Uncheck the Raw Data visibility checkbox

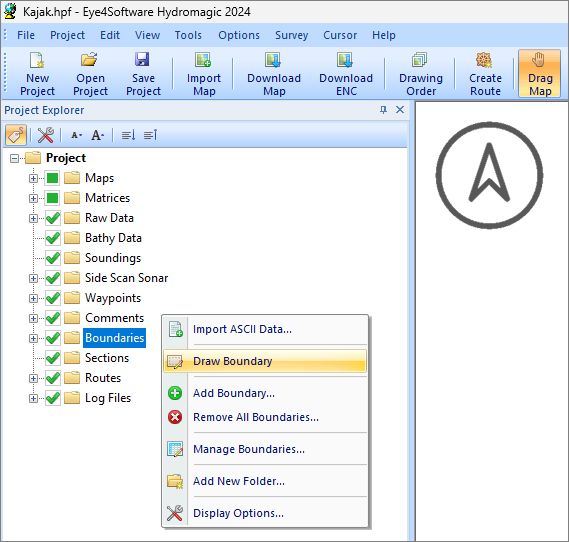pyautogui.click(x=53, y=218)
